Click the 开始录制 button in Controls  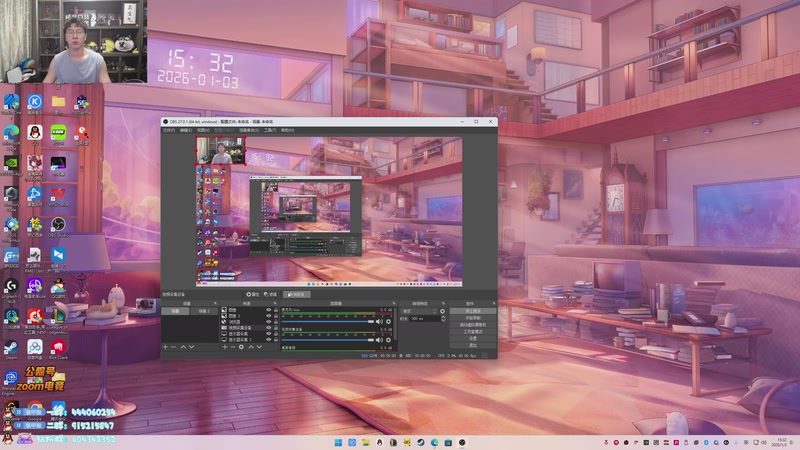click(473, 318)
